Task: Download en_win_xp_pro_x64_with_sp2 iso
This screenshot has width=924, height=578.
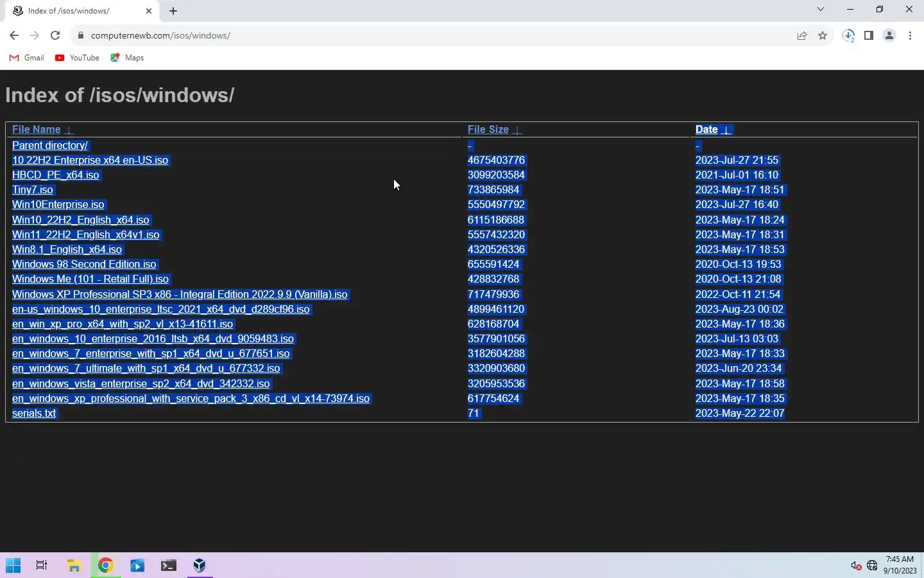Action: pyautogui.click(x=123, y=324)
